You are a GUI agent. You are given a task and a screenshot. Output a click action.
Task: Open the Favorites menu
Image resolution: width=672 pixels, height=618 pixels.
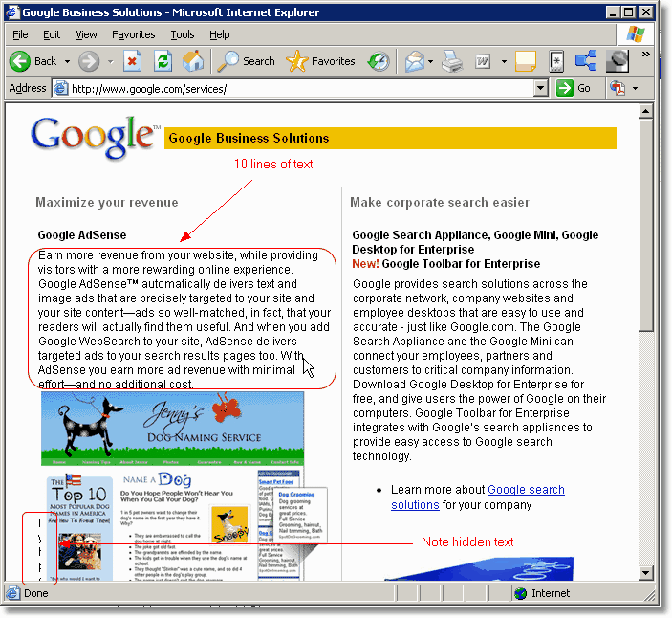(133, 34)
